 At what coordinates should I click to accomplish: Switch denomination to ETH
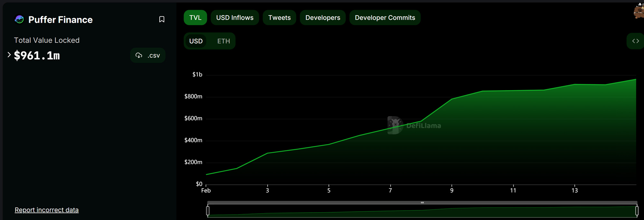pyautogui.click(x=223, y=41)
